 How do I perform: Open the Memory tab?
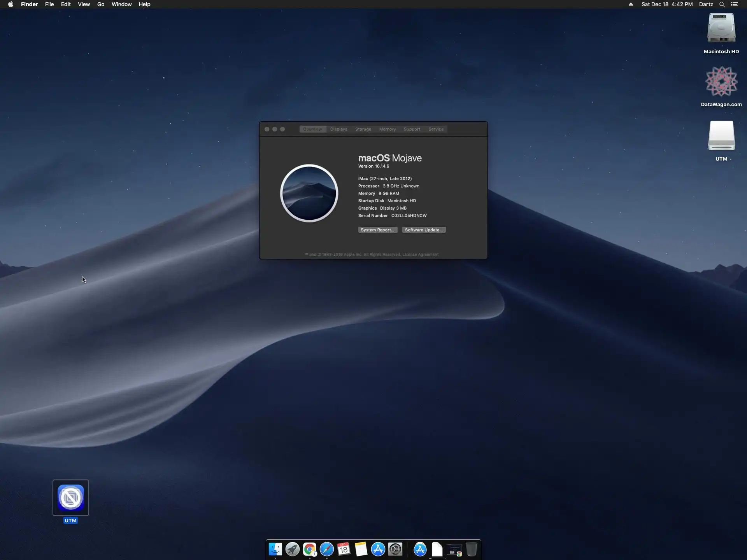[x=387, y=129]
